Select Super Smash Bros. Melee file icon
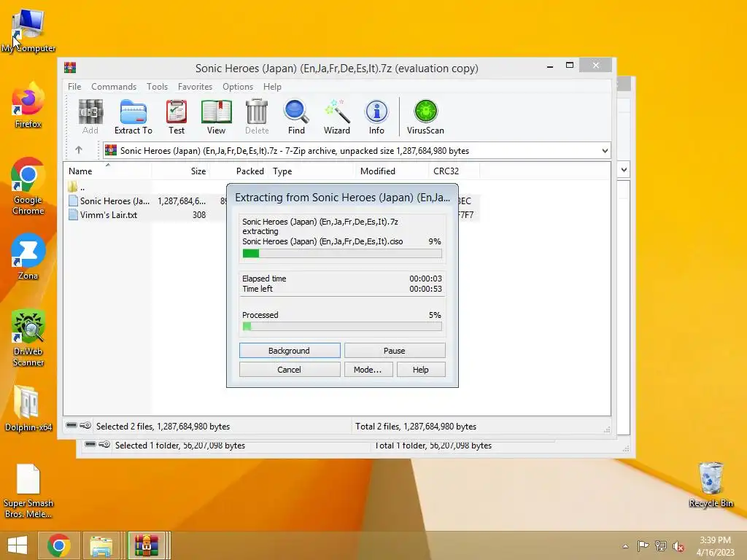The width and height of the screenshot is (747, 560). coord(28,491)
